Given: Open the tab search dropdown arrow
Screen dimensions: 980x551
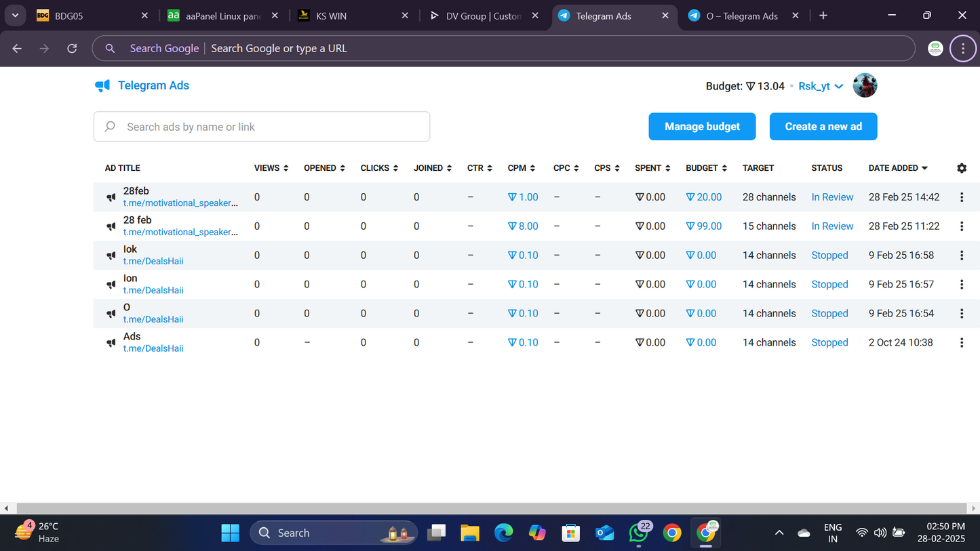Looking at the screenshot, I should 15,15.
